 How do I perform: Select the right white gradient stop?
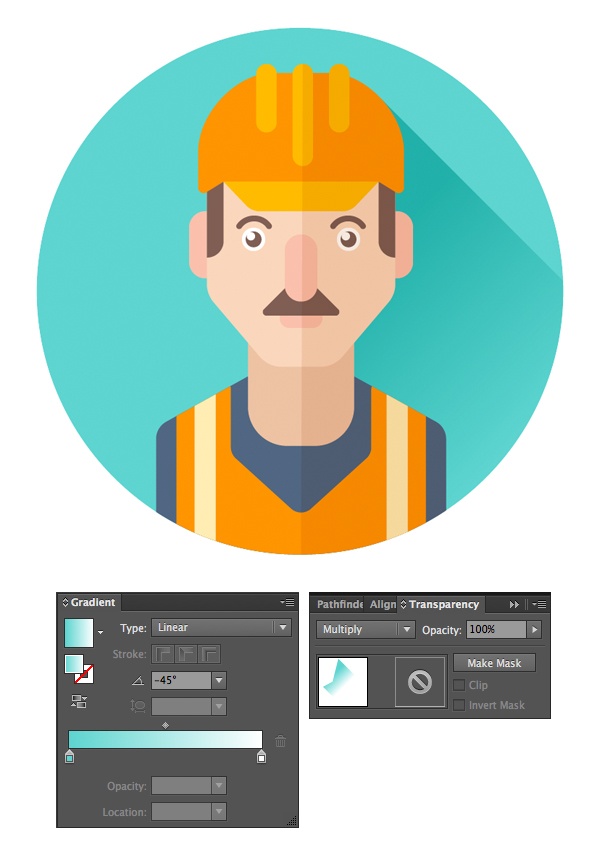tap(261, 757)
